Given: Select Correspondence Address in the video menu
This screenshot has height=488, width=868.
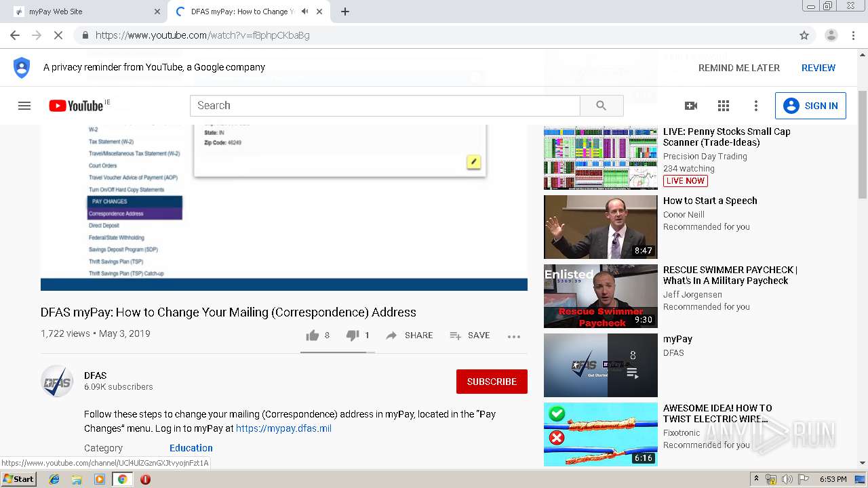Looking at the screenshot, I should 135,213.
